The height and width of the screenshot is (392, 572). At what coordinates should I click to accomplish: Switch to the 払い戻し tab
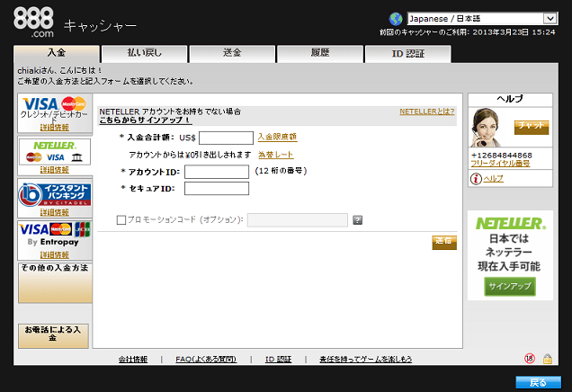pyautogui.click(x=144, y=53)
